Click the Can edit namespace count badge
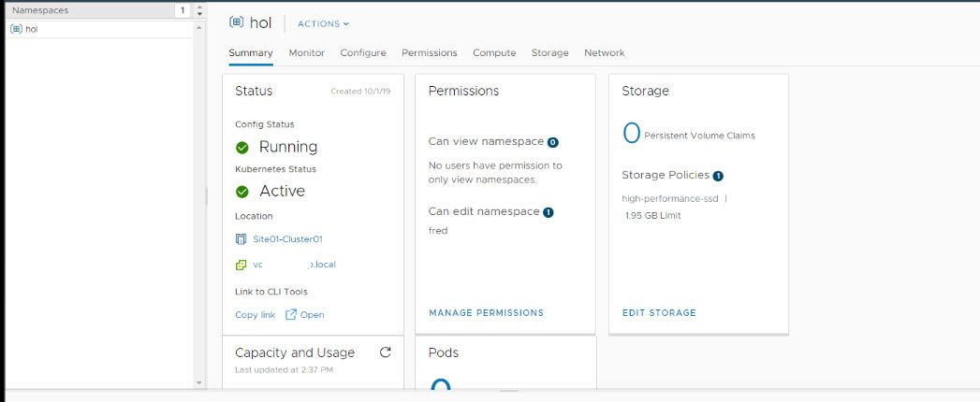The width and height of the screenshot is (980, 402). pyautogui.click(x=549, y=212)
